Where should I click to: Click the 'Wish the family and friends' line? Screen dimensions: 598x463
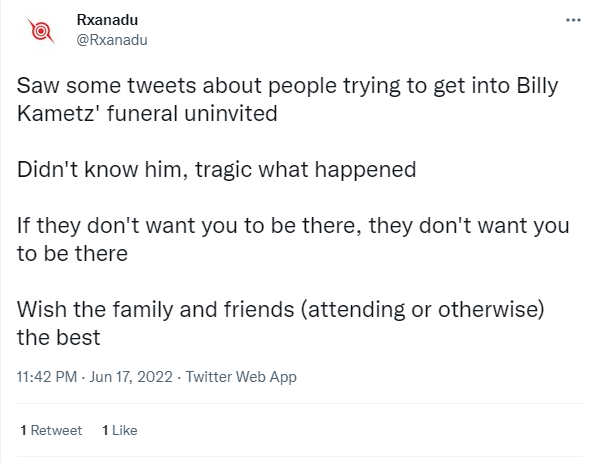click(281, 310)
